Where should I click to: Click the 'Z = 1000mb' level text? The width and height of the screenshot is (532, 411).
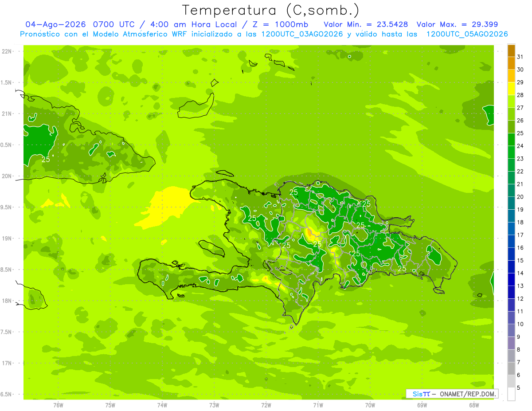280,24
